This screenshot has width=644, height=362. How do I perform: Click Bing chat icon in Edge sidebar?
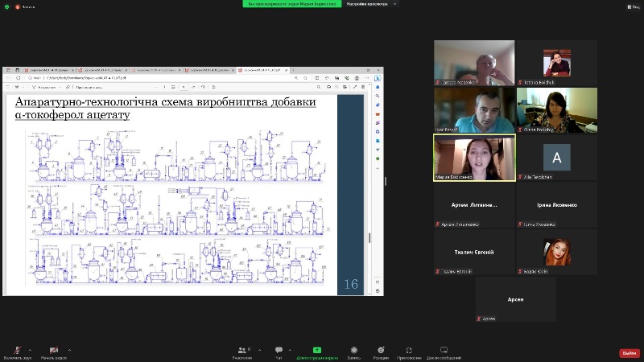(x=378, y=78)
